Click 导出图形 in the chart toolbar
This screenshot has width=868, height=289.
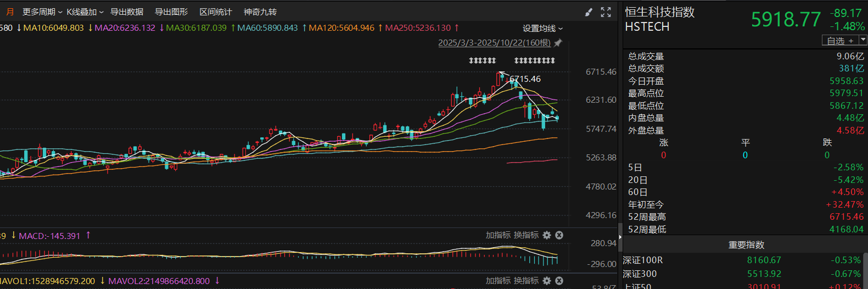click(x=171, y=12)
